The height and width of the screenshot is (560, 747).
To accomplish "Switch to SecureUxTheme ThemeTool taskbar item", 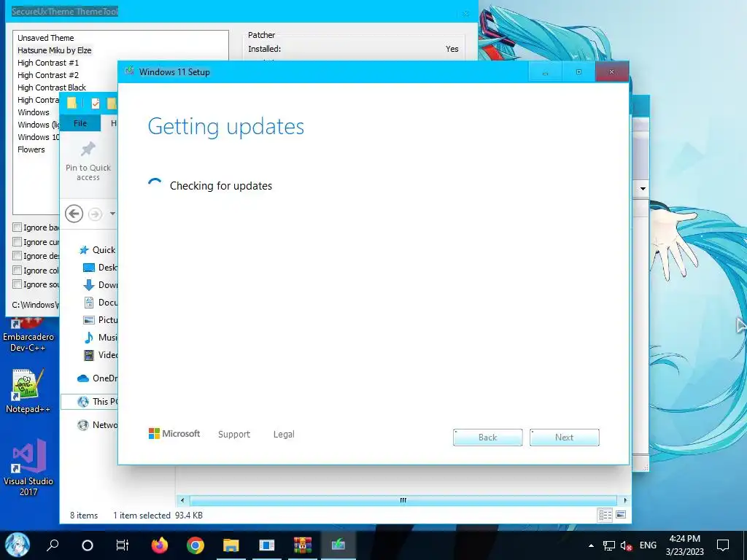I will 267,545.
